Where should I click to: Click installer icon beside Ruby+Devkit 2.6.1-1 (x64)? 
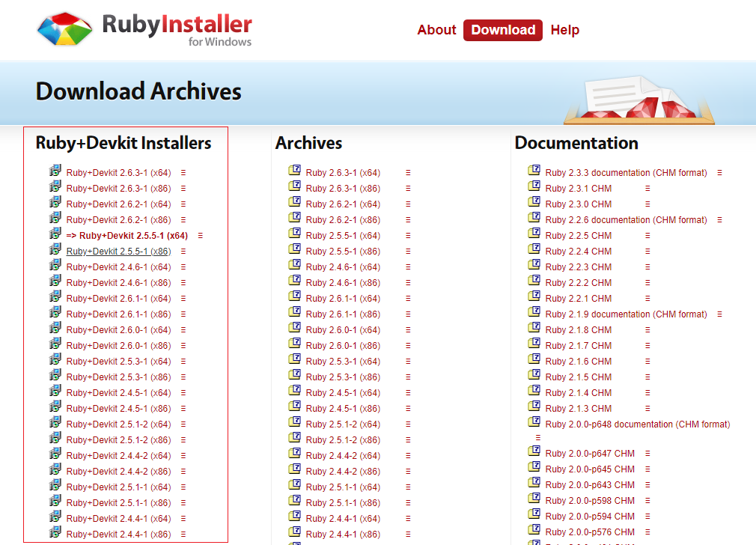point(55,296)
